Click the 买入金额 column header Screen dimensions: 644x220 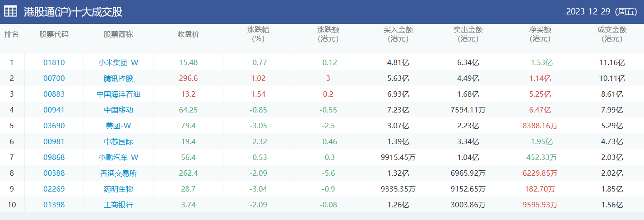point(398,34)
